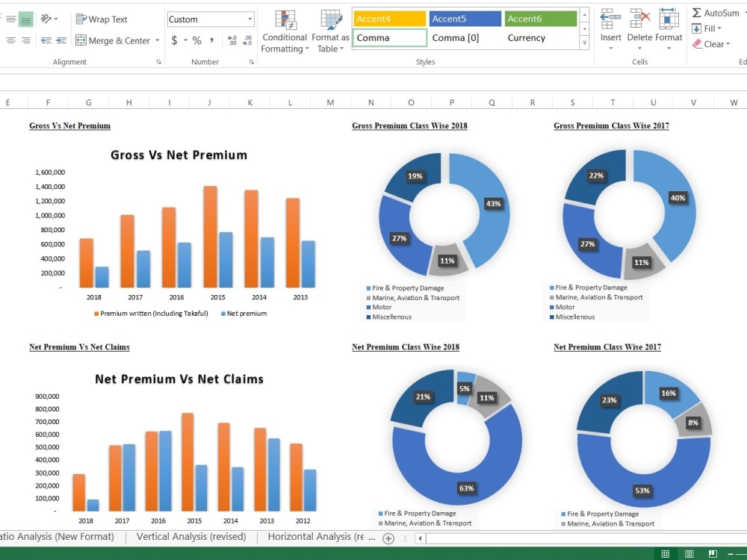Screen dimensions: 747x560
Task: Click Premium written (Including Takaful) legend entry
Action: coord(151,314)
